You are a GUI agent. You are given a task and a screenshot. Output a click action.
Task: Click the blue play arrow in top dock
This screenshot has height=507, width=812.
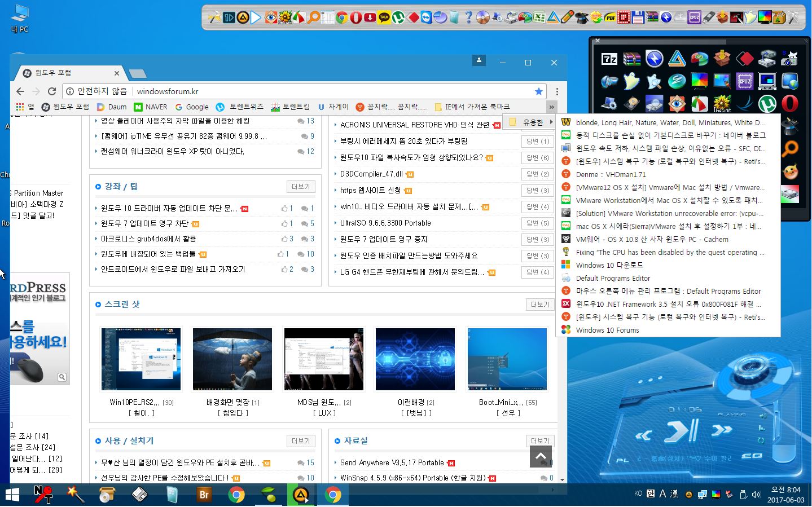pyautogui.click(x=257, y=17)
